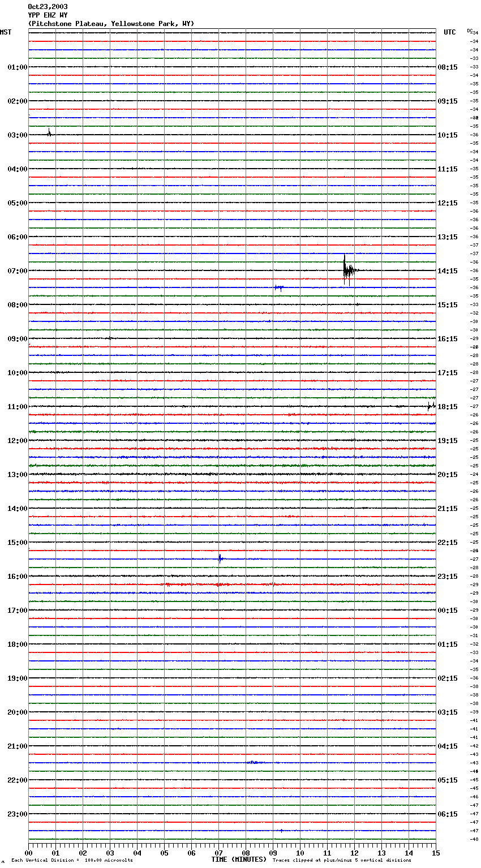Click the date label Oct23,2003
Image resolution: width=481 pixels, height=868 pixels.
pyautogui.click(x=48, y=7)
